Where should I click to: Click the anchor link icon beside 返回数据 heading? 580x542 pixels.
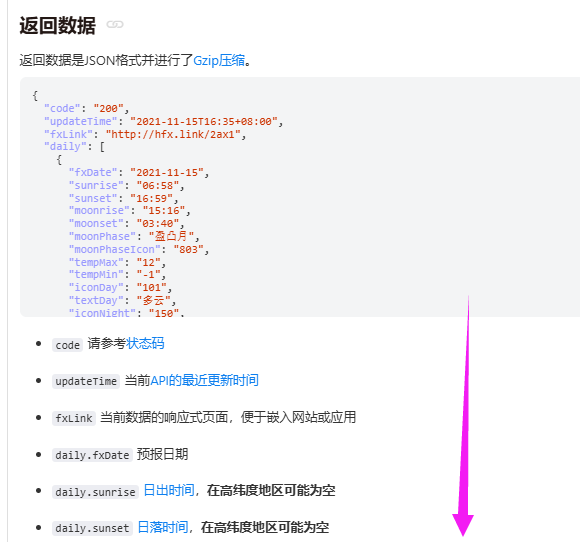click(115, 24)
